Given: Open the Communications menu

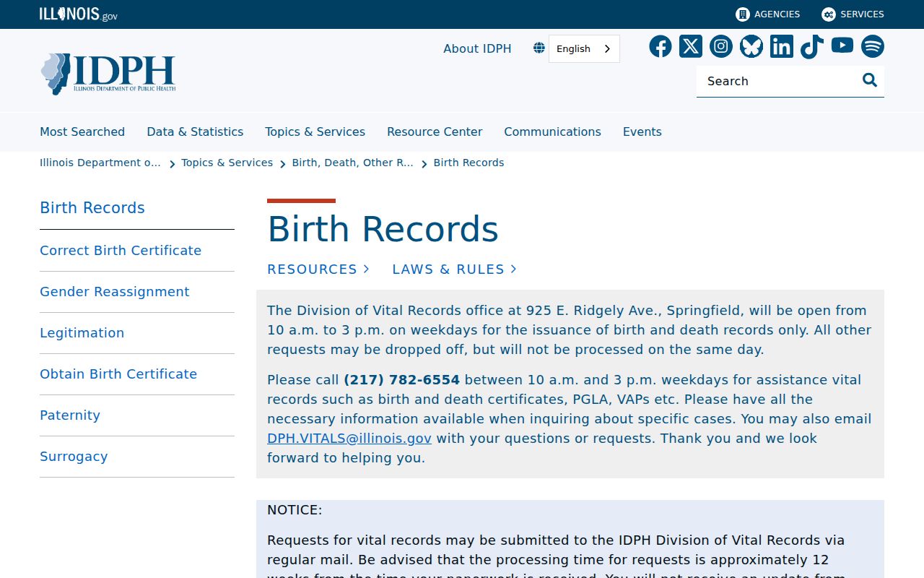Looking at the screenshot, I should point(552,131).
